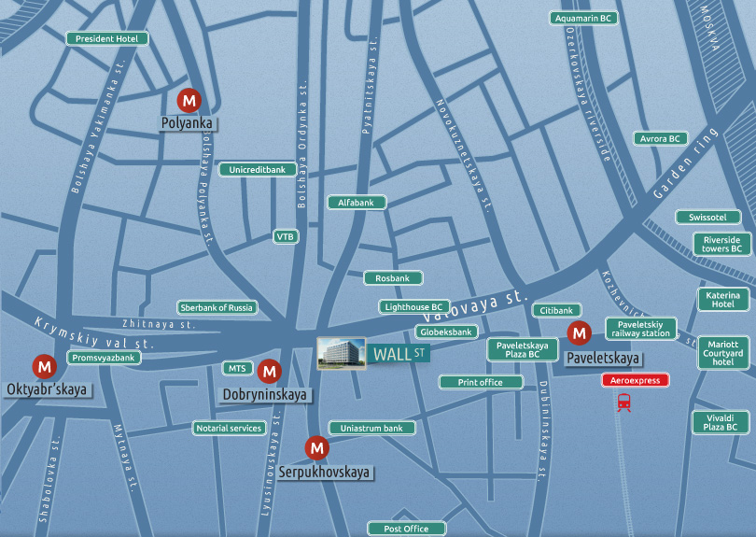Select the Paveletskiy railway station marker
756x537 pixels.
[x=641, y=329]
